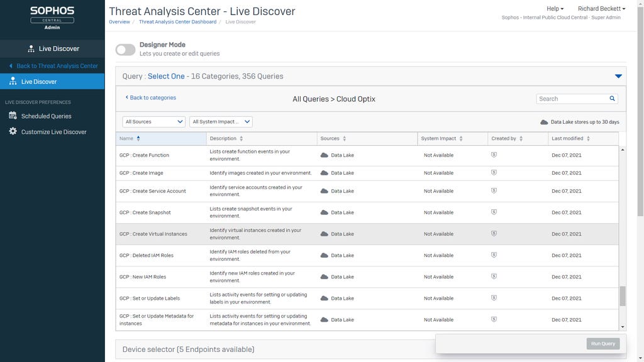This screenshot has width=644, height=362.
Task: Click the Last modified sort icon
Action: 588,138
